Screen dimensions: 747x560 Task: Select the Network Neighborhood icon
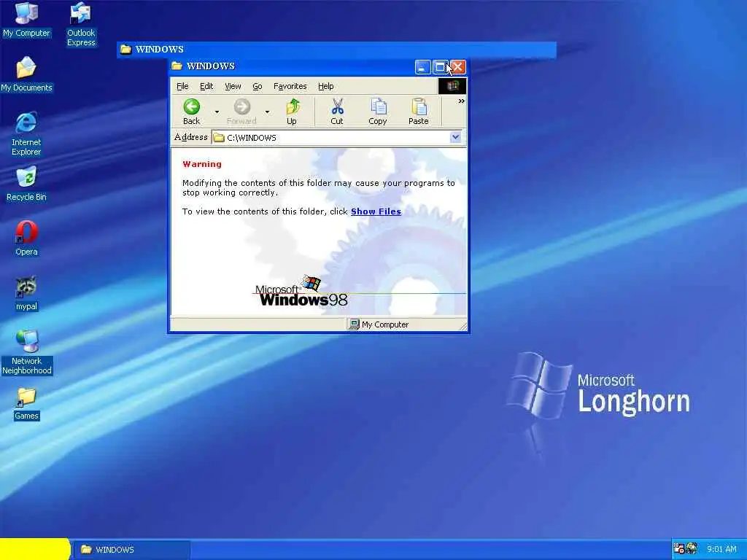(27, 353)
